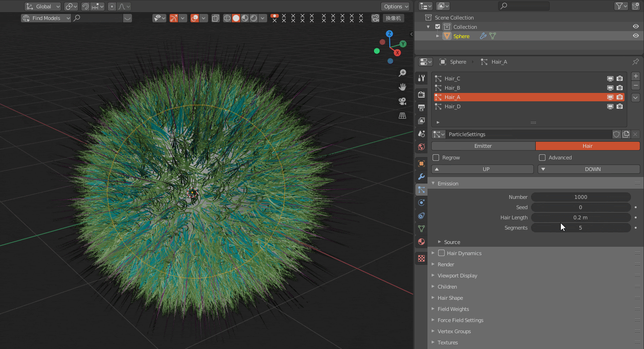The image size is (644, 349).
Task: Switch to wireframe viewport shading
Action: pyautogui.click(x=227, y=18)
